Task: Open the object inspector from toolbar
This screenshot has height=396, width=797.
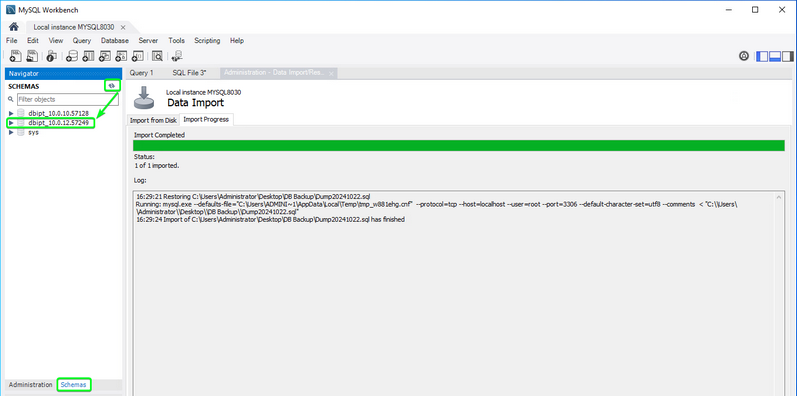Action: [x=51, y=56]
